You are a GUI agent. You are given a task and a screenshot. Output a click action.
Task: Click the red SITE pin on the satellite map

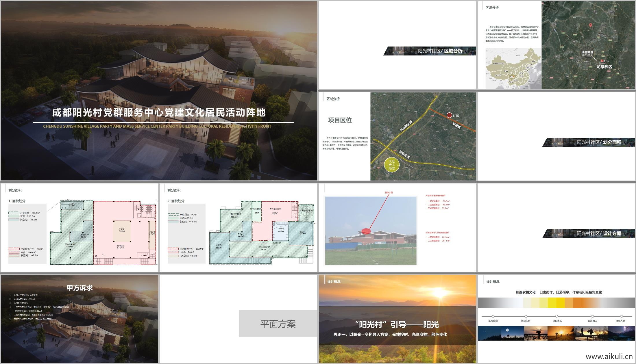click(x=450, y=116)
